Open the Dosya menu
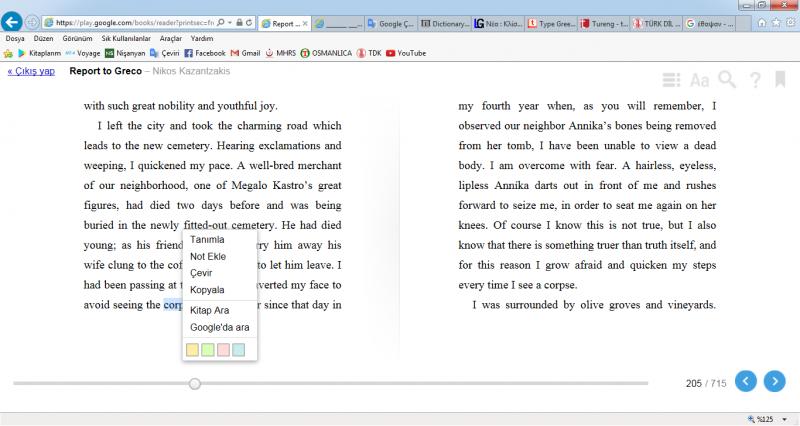 pyautogui.click(x=15, y=39)
